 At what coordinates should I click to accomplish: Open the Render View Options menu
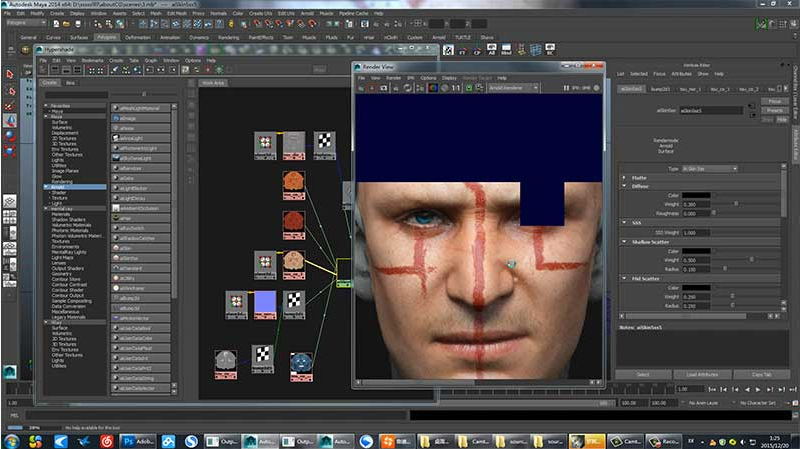coord(428,78)
